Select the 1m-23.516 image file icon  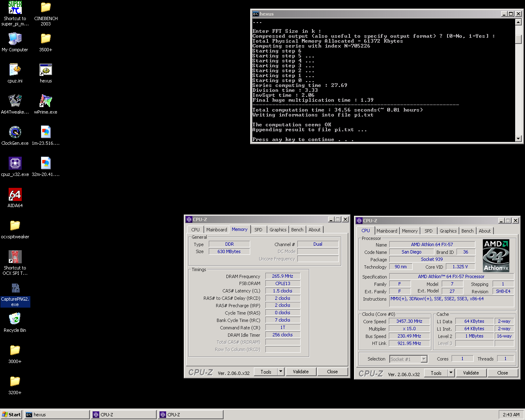pos(46,132)
